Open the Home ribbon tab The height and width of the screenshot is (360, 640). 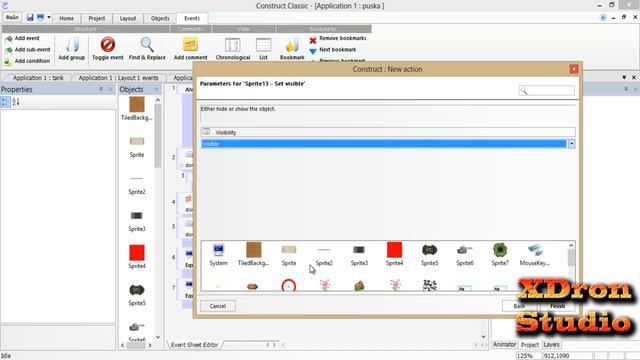coord(66,18)
